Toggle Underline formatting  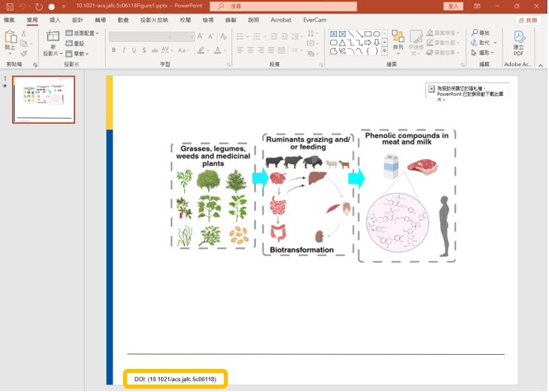pos(135,50)
